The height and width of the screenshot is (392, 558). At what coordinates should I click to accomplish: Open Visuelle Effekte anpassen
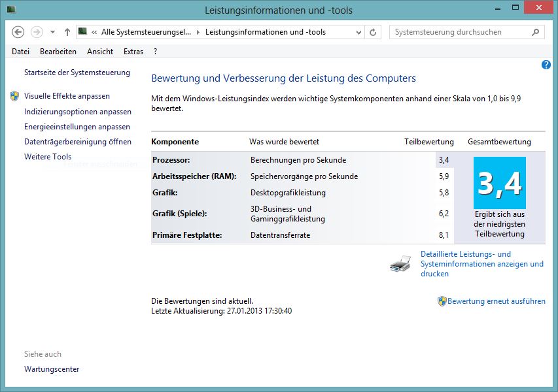tap(67, 96)
